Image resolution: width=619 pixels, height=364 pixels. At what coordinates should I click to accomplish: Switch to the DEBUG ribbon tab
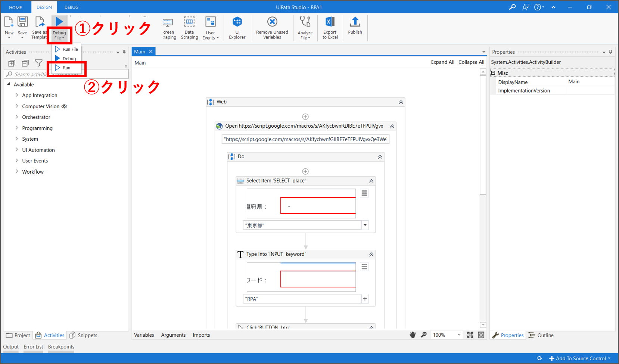pyautogui.click(x=71, y=7)
